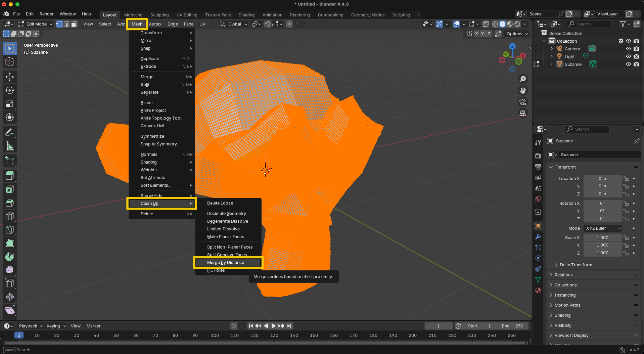Uncheck Collection exclude checkbox

(x=621, y=41)
